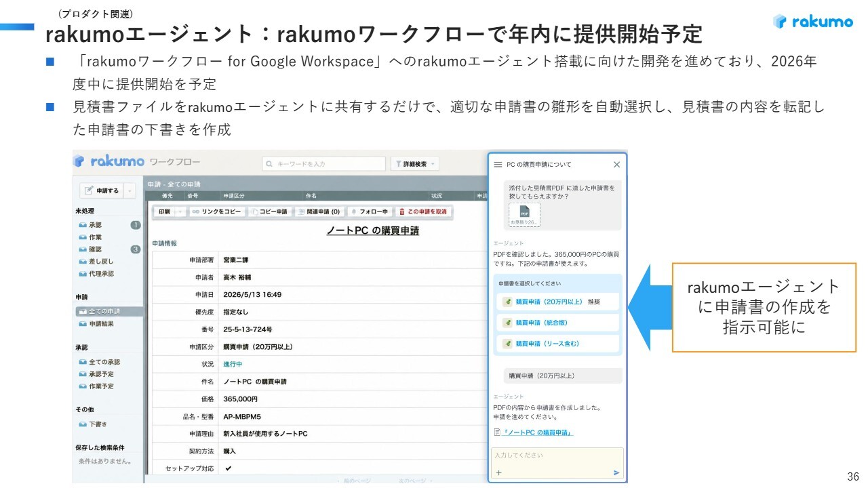868x488 pixels.
Task: Click the plus attach icon in chat input
Action: (498, 472)
